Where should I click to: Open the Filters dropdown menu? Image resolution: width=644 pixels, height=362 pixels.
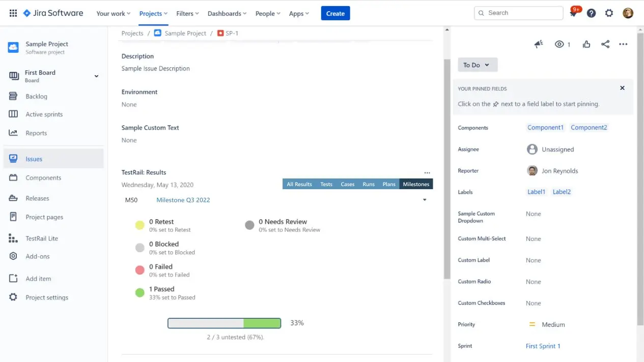187,14
